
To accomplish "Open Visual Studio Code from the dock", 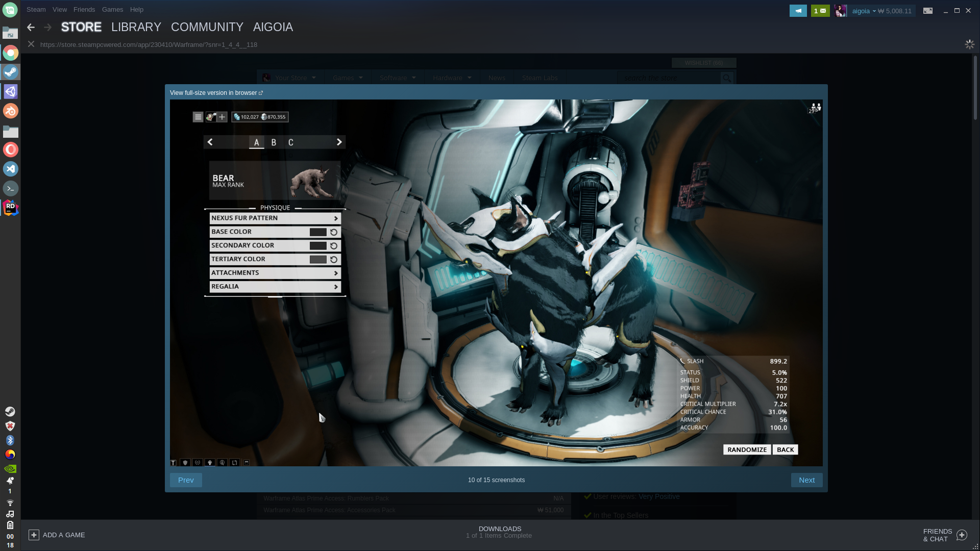I will point(10,169).
